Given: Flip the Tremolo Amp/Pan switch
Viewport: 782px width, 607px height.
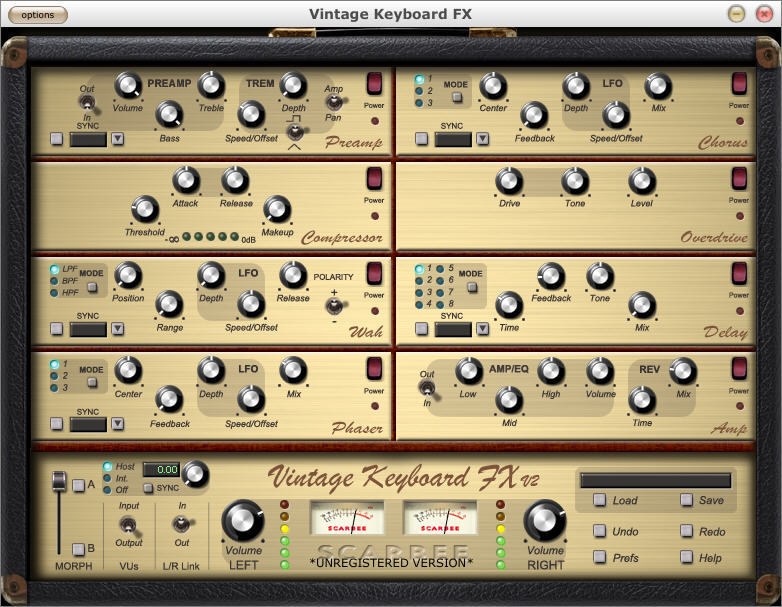Looking at the screenshot, I should point(334,103).
